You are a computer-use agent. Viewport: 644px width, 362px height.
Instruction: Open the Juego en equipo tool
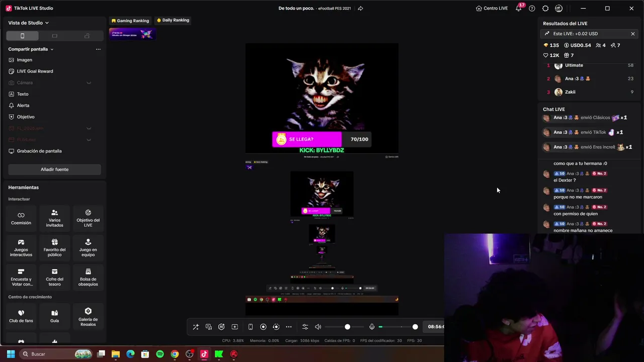(x=88, y=248)
